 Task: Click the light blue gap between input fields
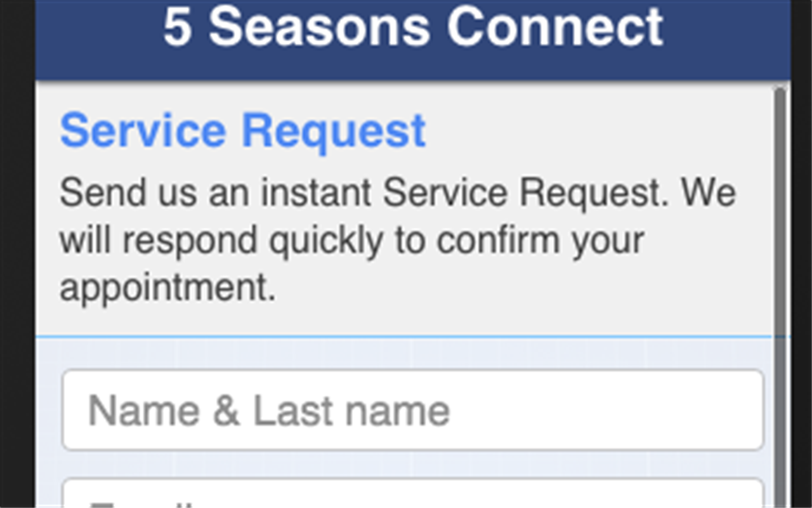(412, 464)
